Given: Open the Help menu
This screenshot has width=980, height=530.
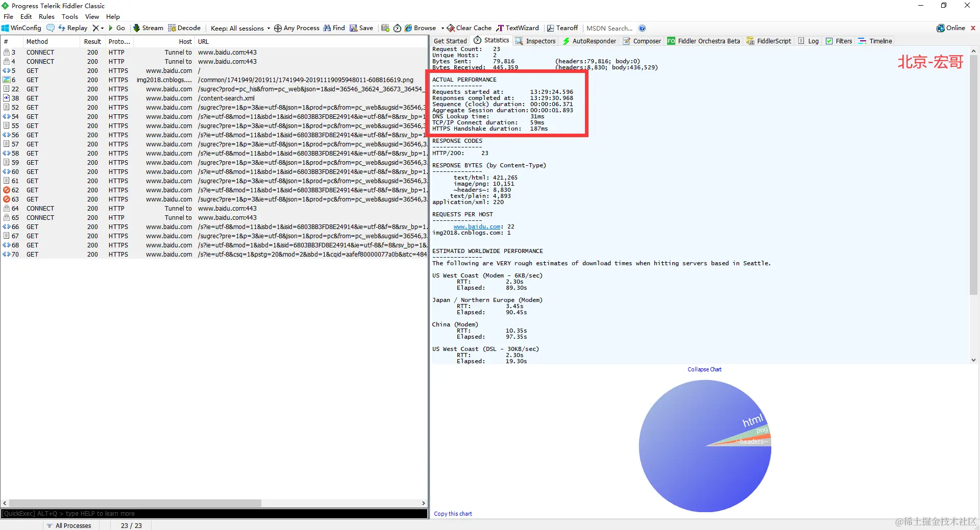Looking at the screenshot, I should coord(113,16).
